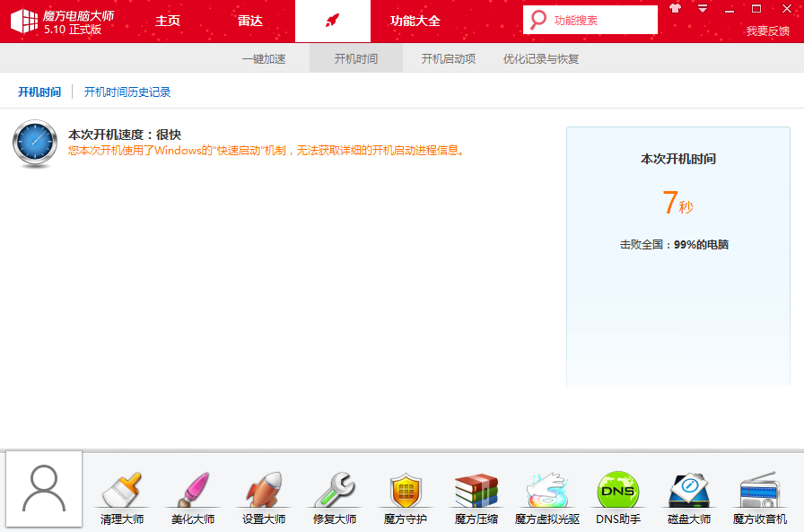Open 清理大师 cleanup tool
This screenshot has height=532, width=804.
tap(121, 498)
